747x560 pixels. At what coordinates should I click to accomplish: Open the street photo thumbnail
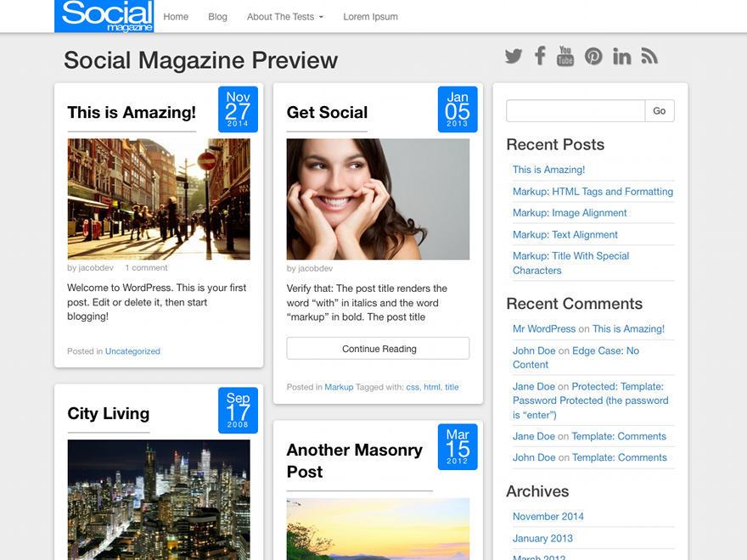click(x=159, y=199)
